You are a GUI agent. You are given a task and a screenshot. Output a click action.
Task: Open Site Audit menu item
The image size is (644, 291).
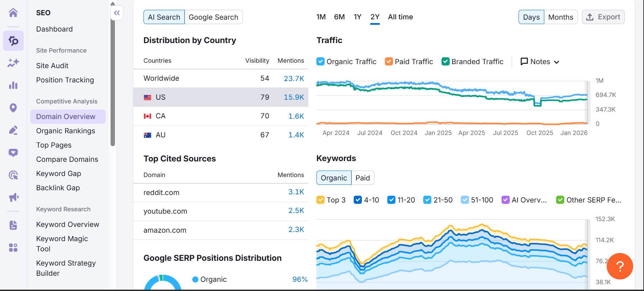pos(52,66)
